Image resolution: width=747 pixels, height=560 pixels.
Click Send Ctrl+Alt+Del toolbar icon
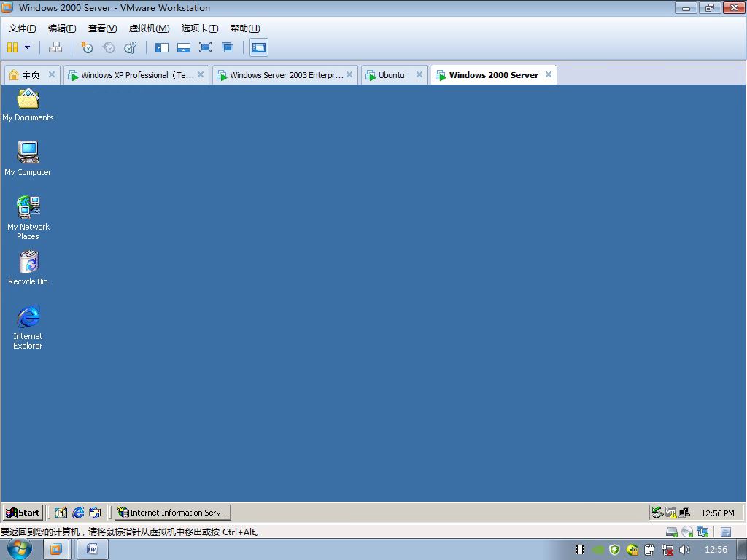point(55,47)
